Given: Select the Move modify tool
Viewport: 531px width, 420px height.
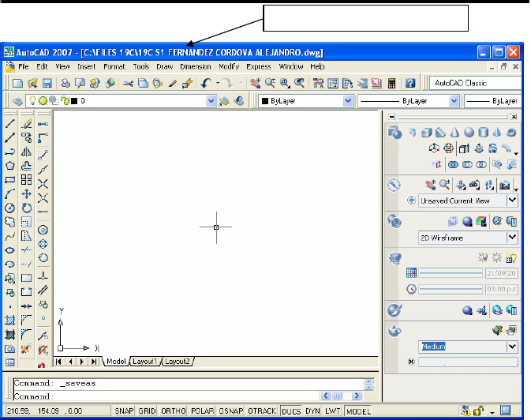Looking at the screenshot, I should tap(26, 194).
